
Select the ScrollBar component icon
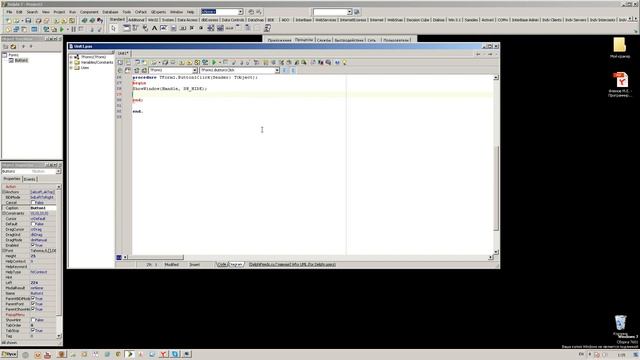[x=229, y=28]
